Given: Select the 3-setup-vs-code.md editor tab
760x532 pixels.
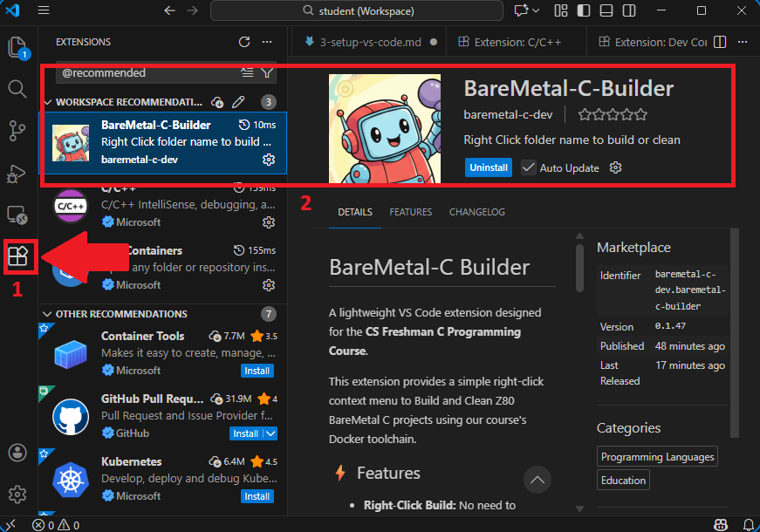Looking at the screenshot, I should tap(370, 41).
